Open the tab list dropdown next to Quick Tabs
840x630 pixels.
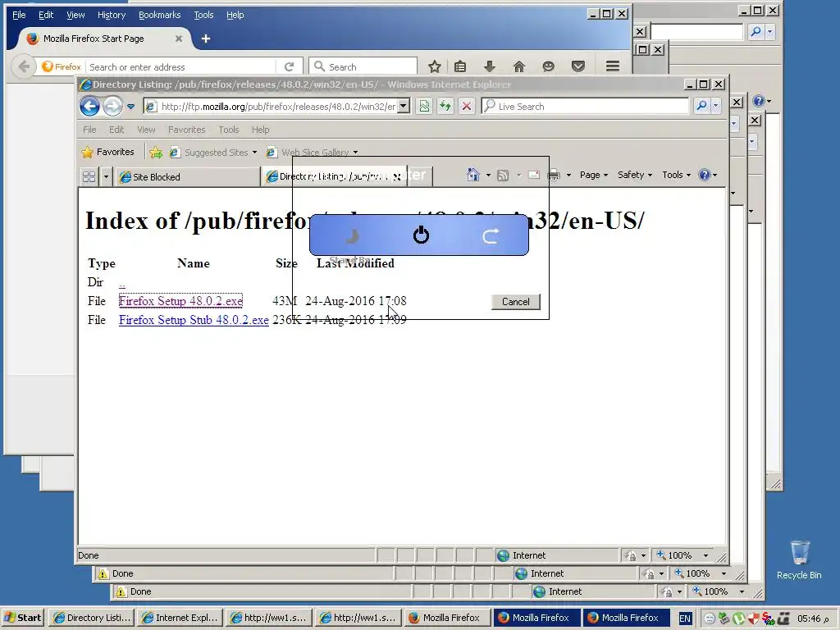point(106,177)
